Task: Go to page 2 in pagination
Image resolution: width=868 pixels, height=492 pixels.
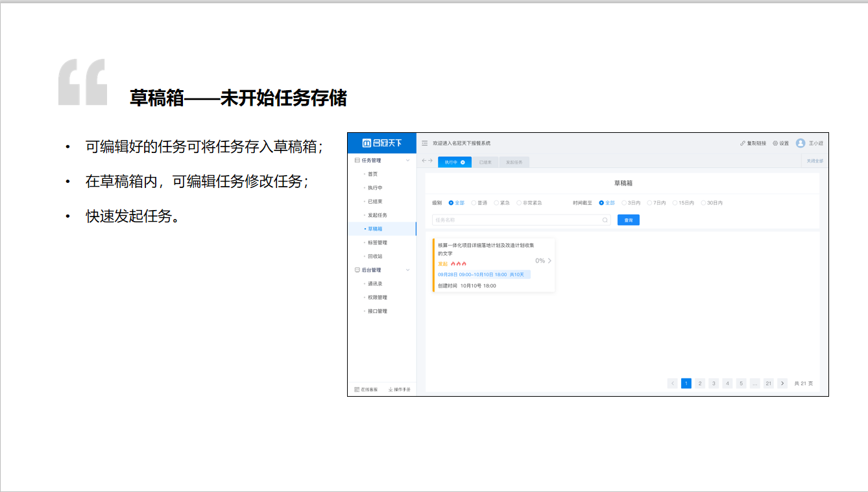Action: 700,383
